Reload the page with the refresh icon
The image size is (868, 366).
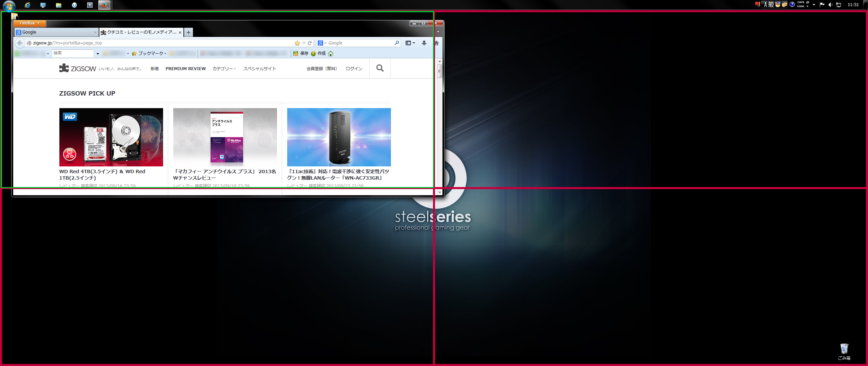pos(310,43)
